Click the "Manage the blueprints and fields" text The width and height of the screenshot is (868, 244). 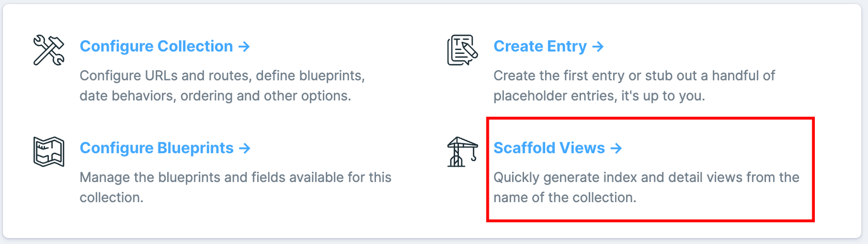click(235, 177)
